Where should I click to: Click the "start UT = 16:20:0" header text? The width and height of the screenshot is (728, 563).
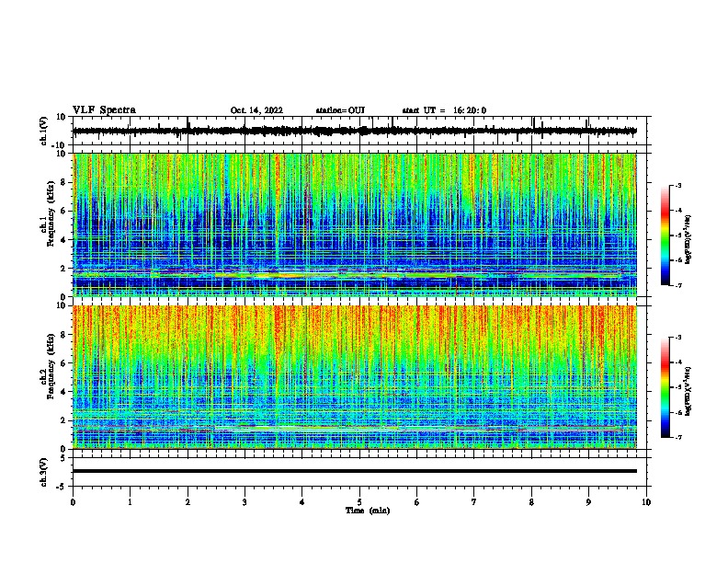pyautogui.click(x=444, y=110)
